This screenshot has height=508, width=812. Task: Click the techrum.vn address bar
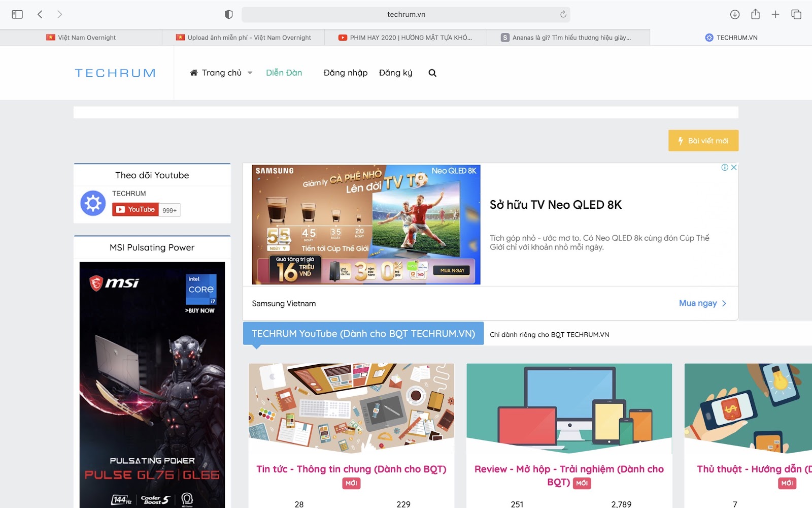click(x=406, y=14)
